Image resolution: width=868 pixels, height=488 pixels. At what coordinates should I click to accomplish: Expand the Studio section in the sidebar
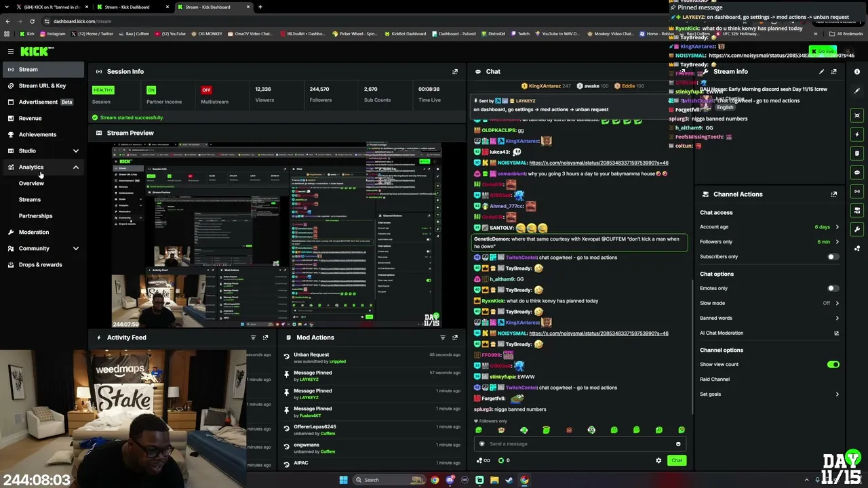tap(76, 151)
